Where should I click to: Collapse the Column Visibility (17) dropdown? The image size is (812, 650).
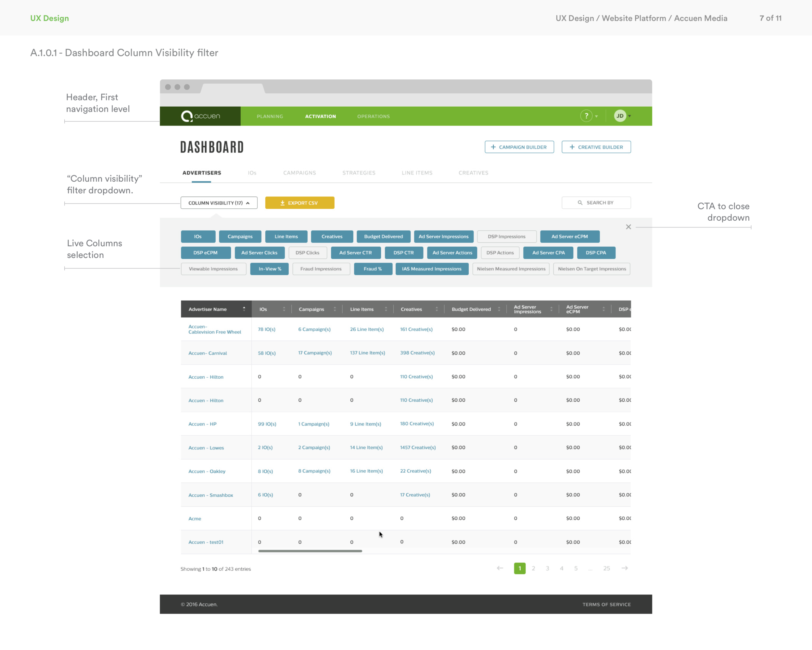coord(219,203)
